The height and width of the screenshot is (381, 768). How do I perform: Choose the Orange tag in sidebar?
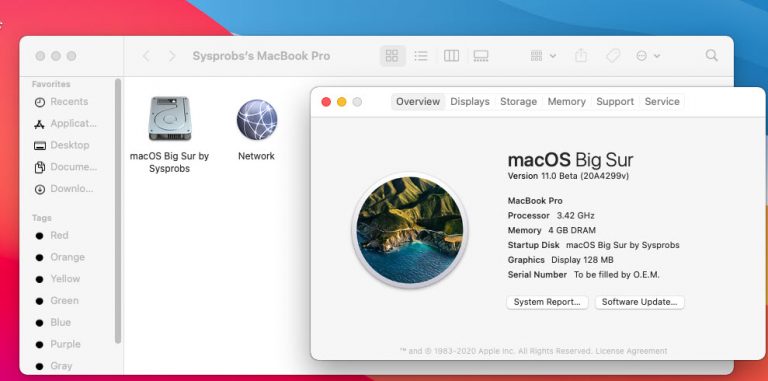click(60, 258)
